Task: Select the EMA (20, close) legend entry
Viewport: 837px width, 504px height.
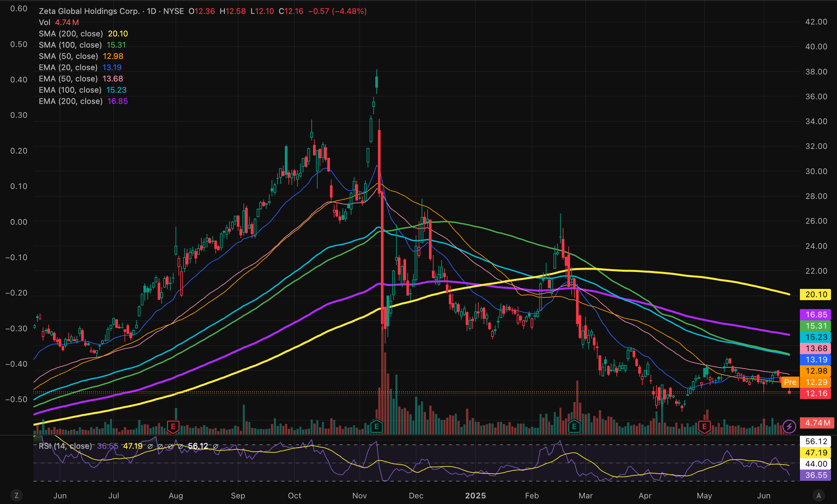Action: point(80,67)
